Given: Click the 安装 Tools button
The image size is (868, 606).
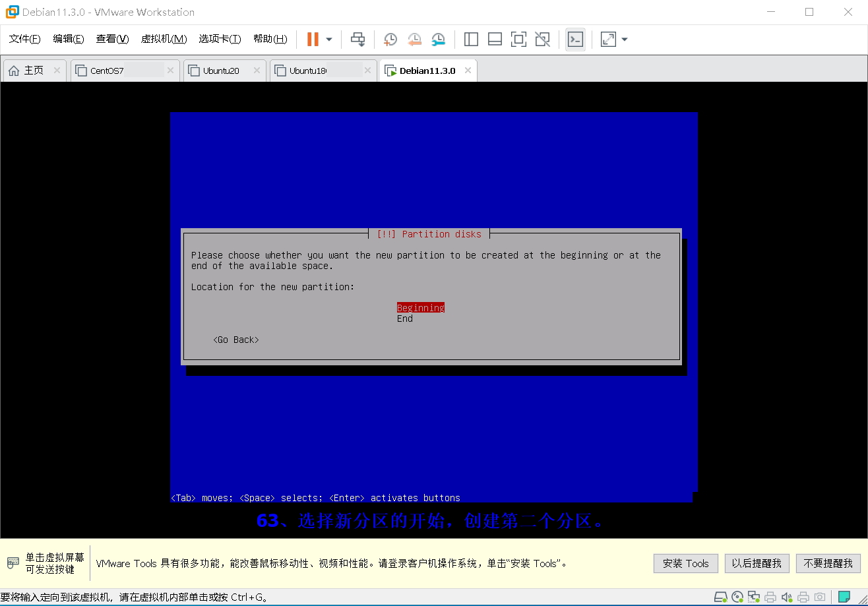Looking at the screenshot, I should [686, 563].
